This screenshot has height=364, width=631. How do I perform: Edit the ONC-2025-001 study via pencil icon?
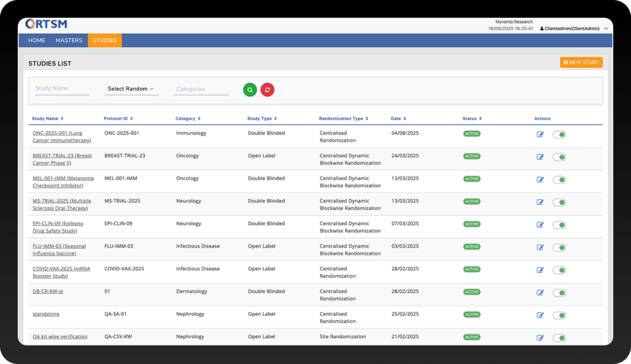540,134
